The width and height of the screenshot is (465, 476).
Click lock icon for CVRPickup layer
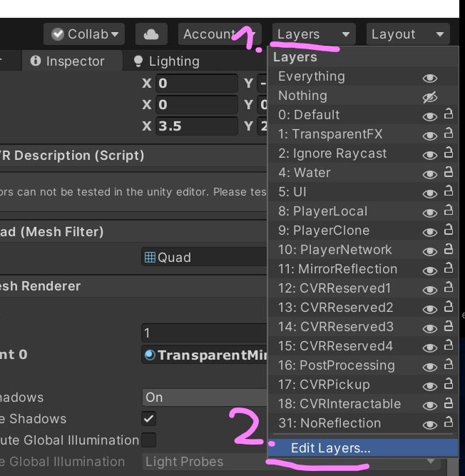[x=449, y=385]
